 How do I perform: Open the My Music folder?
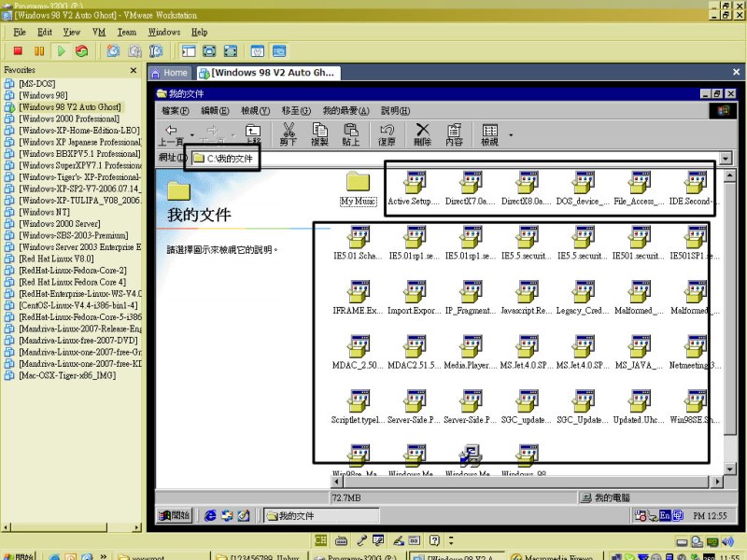(x=359, y=189)
